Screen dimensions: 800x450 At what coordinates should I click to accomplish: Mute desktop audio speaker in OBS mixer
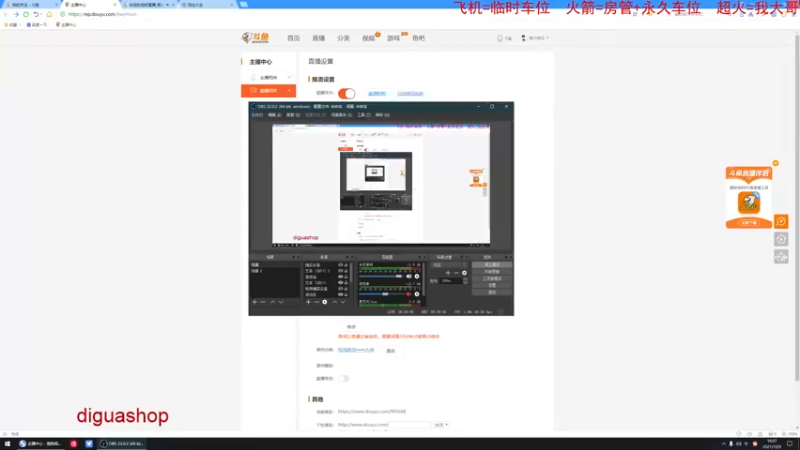(409, 277)
